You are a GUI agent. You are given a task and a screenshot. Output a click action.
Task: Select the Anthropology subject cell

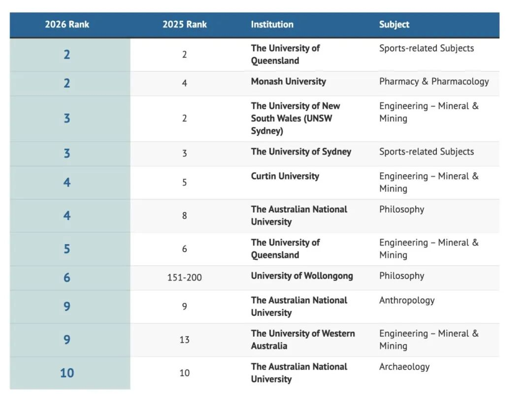[x=406, y=300]
